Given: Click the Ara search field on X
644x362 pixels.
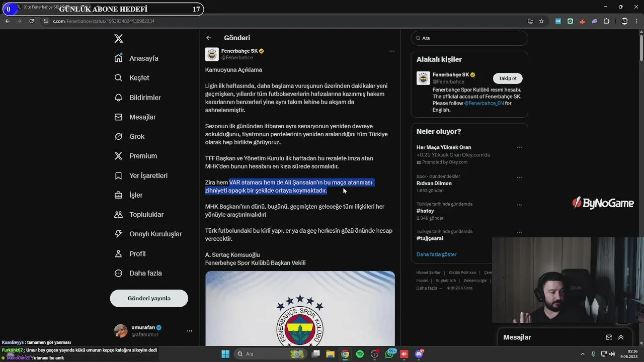Looking at the screenshot, I should 469,38.
